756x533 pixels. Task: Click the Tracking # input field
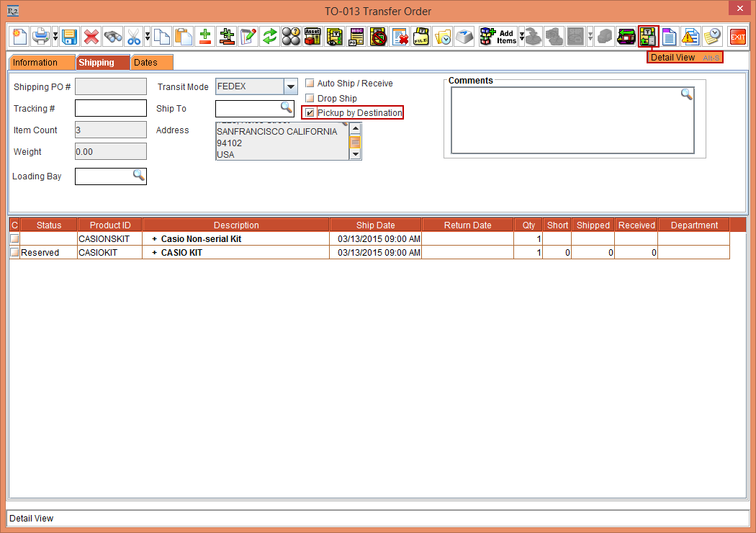[110, 109]
